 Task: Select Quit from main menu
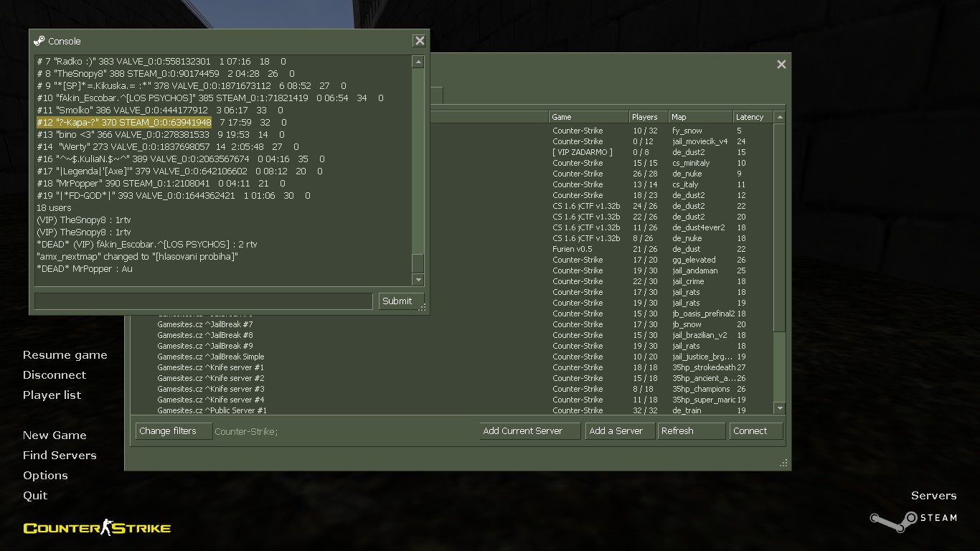click(x=35, y=496)
